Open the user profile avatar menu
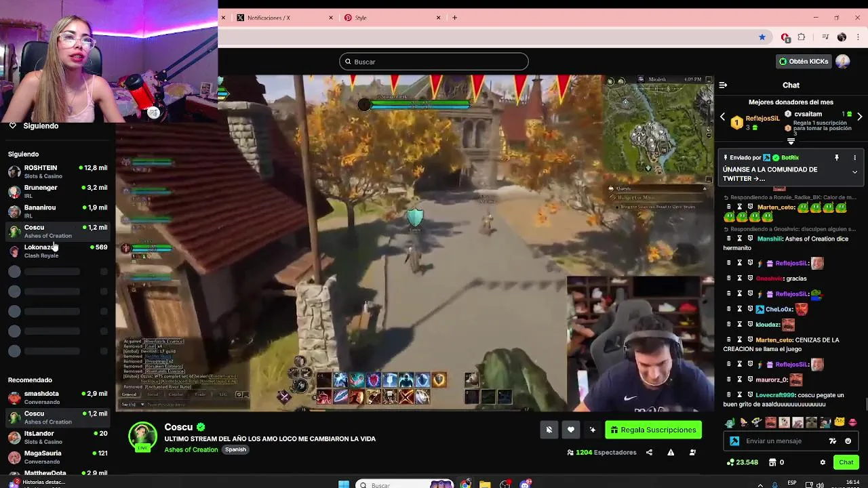868x488 pixels. (x=843, y=62)
